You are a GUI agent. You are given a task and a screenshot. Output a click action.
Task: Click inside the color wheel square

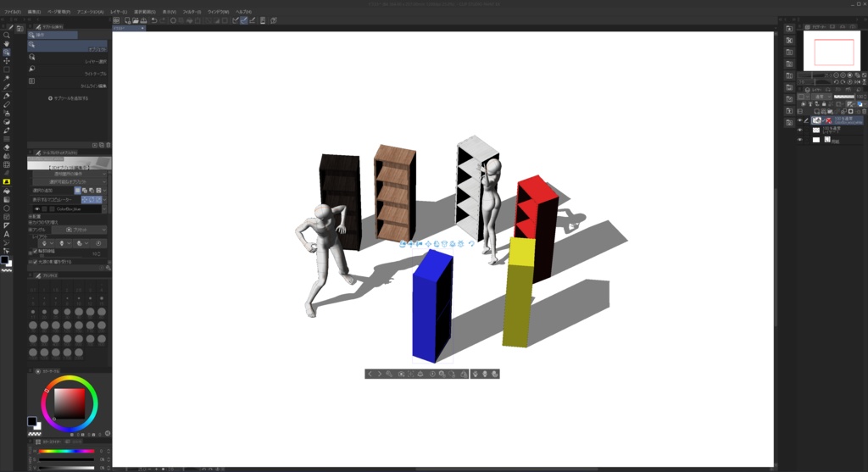pyautogui.click(x=70, y=403)
